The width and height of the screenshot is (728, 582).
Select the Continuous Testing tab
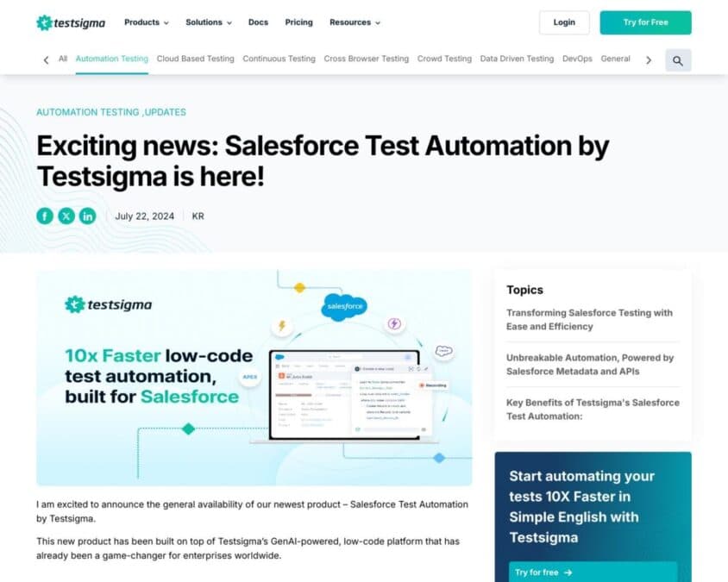tap(279, 59)
